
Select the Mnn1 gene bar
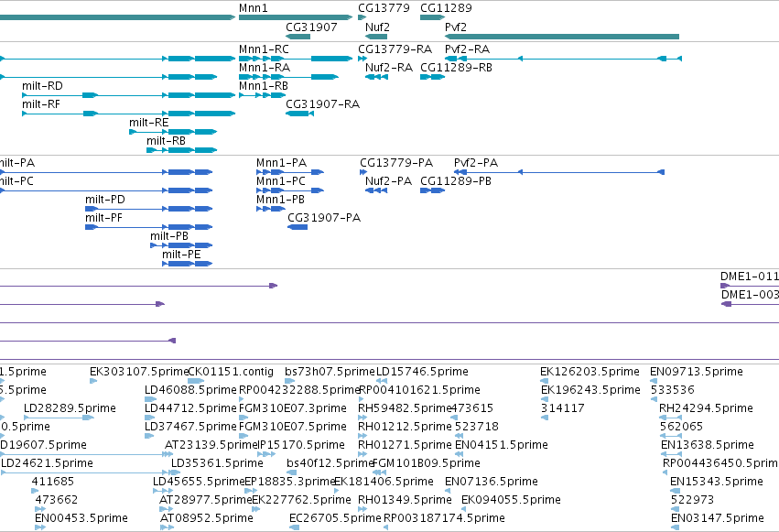click(296, 17)
